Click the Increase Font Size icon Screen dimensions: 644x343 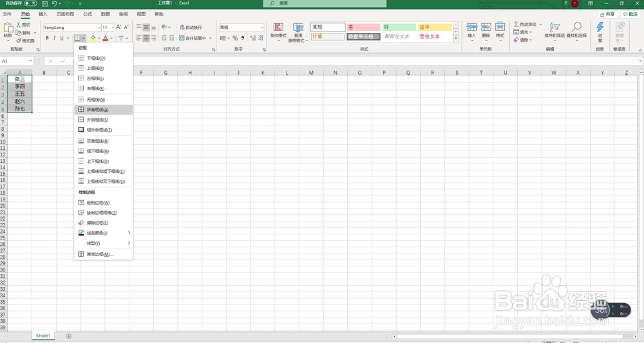(118, 27)
